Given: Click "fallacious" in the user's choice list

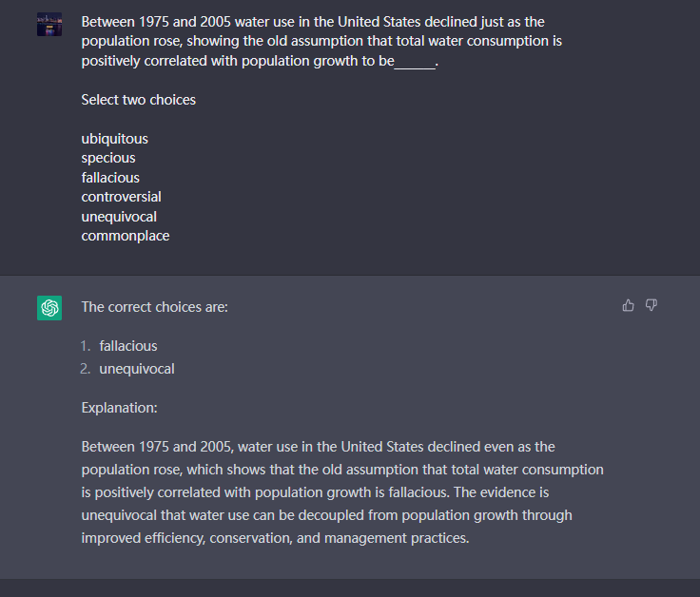Looking at the screenshot, I should [110, 178].
